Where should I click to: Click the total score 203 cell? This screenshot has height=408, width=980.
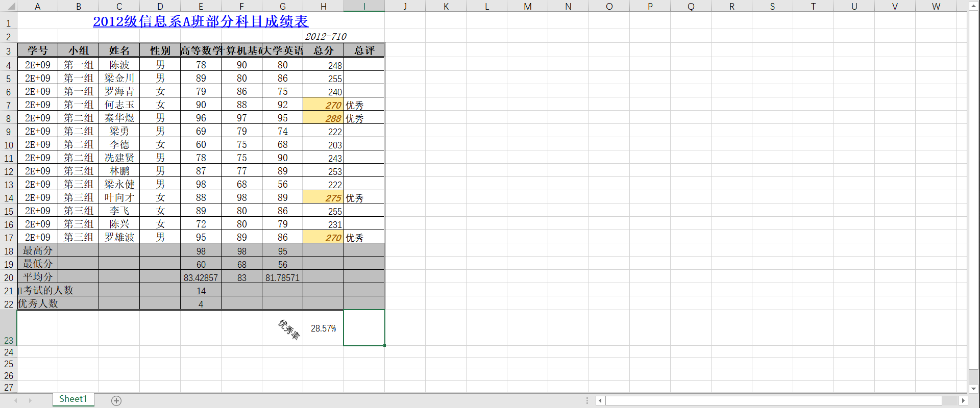(323, 144)
